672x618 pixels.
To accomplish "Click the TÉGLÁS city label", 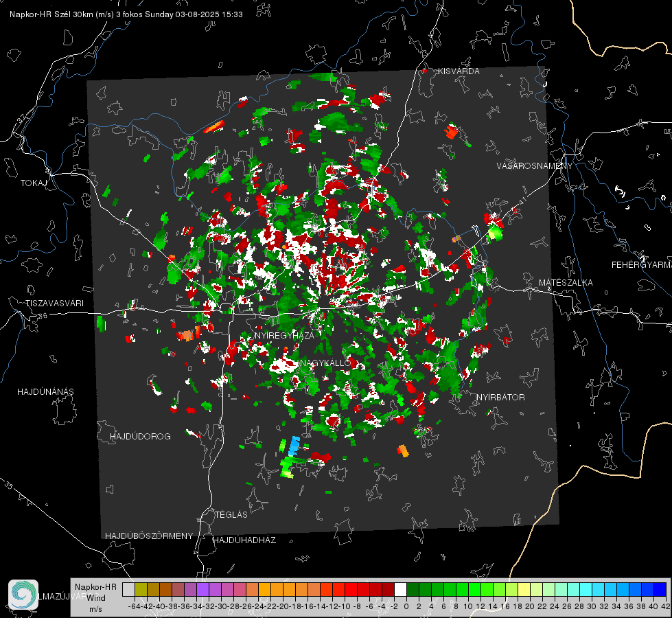I will point(231,515).
